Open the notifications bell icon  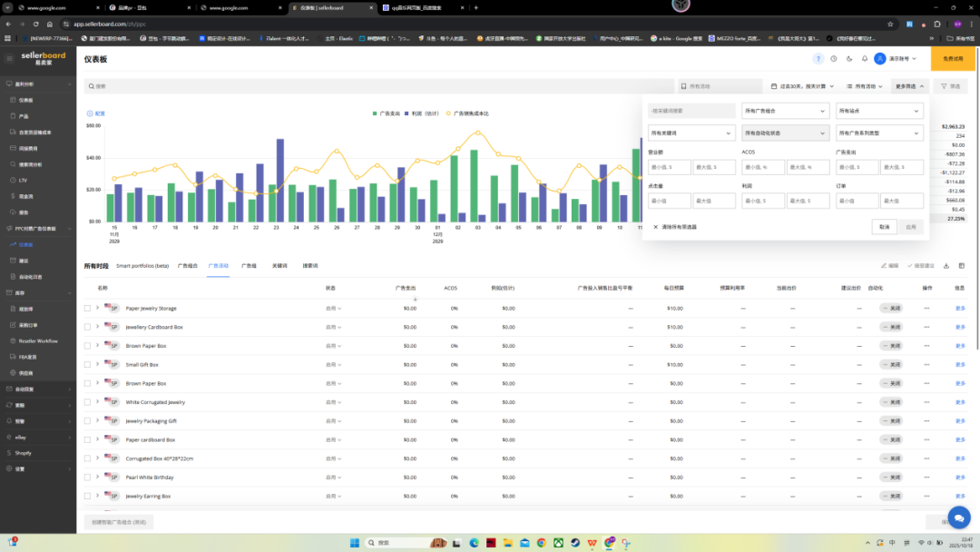[x=865, y=58]
